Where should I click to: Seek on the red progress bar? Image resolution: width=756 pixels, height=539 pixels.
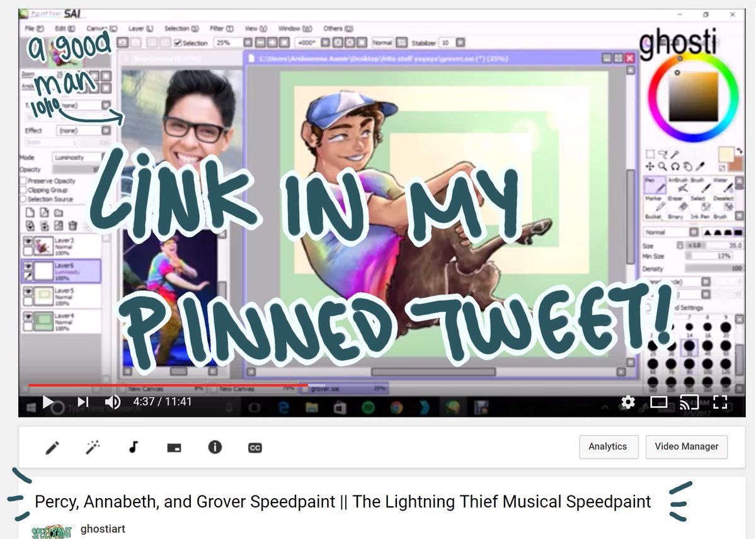pos(168,385)
